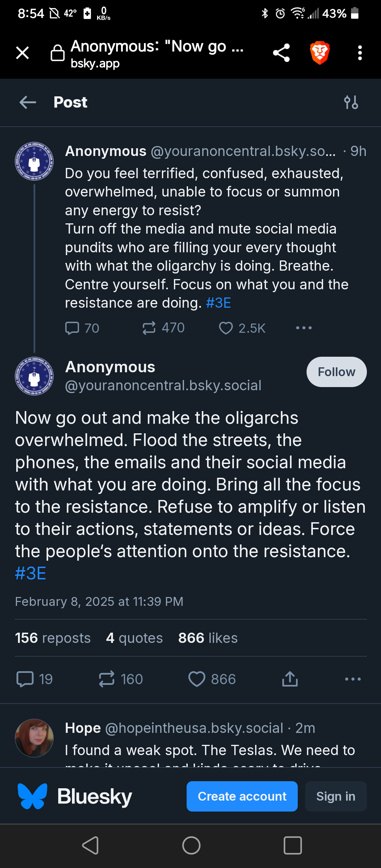The height and width of the screenshot is (868, 381).
Task: Reply to the main post with 19 comments
Action: tap(25, 679)
